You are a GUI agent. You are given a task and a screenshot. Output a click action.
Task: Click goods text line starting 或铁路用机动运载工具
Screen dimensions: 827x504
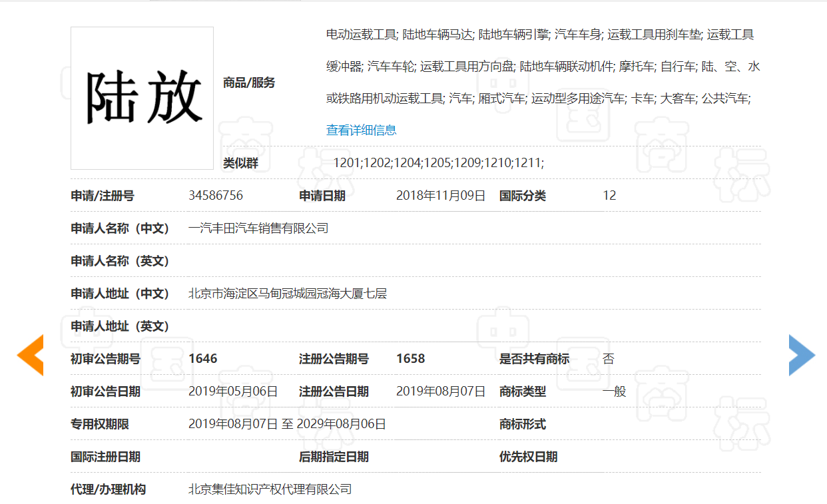[539, 99]
